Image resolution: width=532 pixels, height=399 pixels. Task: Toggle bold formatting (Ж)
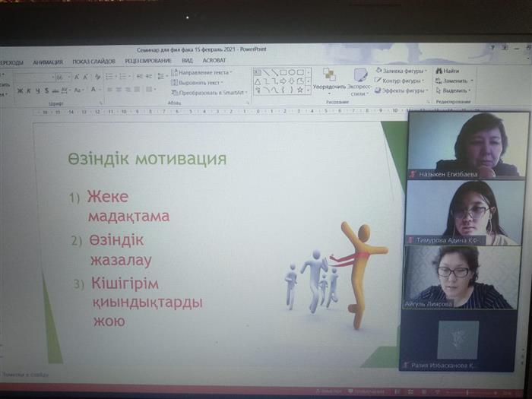coord(20,90)
